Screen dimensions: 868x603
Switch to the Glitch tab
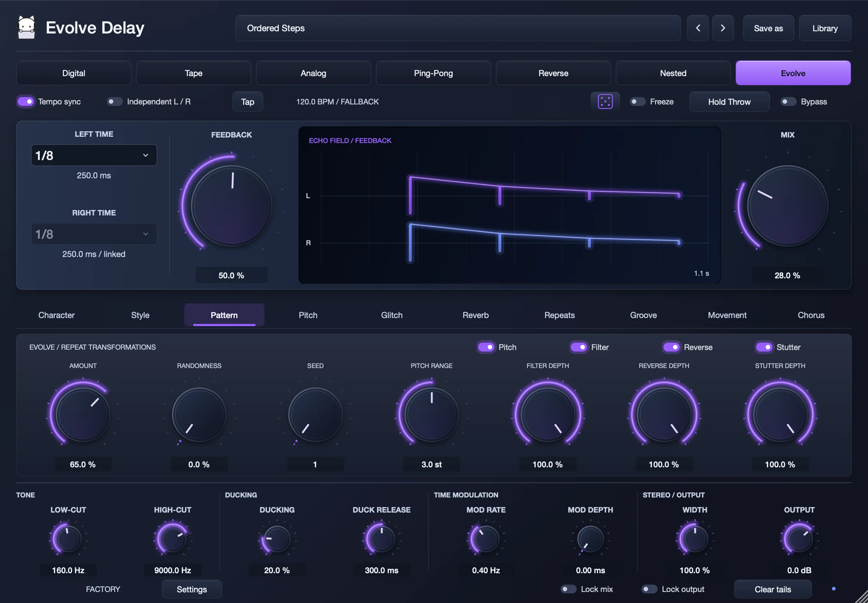[x=392, y=315]
